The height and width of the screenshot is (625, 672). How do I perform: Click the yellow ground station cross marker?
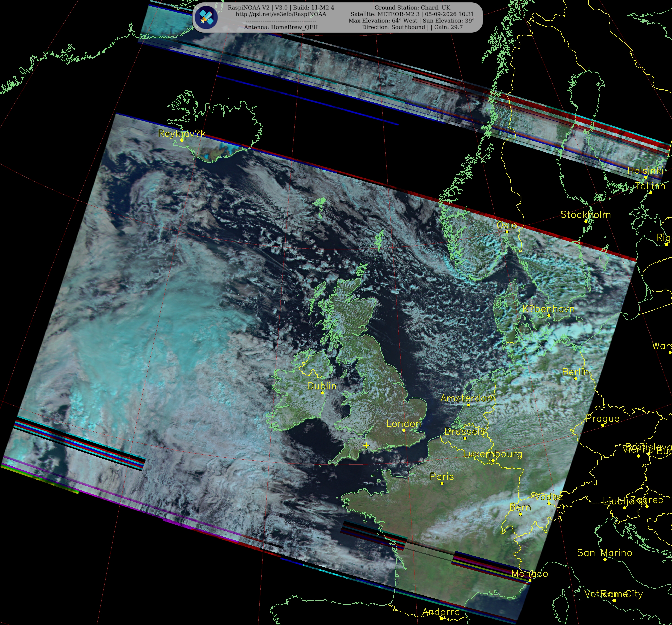coord(366,446)
